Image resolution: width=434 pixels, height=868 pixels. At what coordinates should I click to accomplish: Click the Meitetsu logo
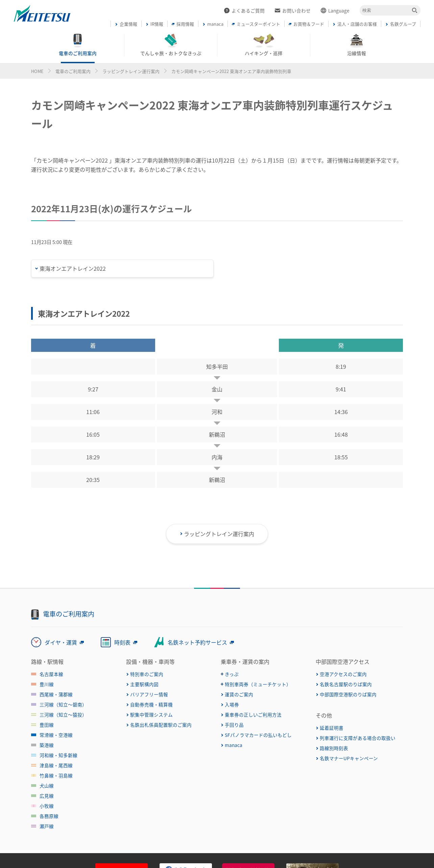pos(42,15)
